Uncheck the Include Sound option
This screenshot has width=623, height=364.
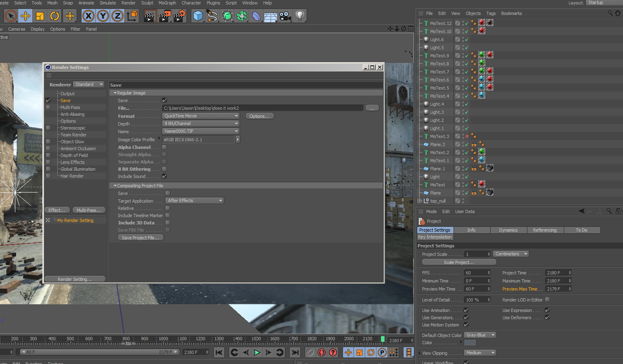point(165,176)
